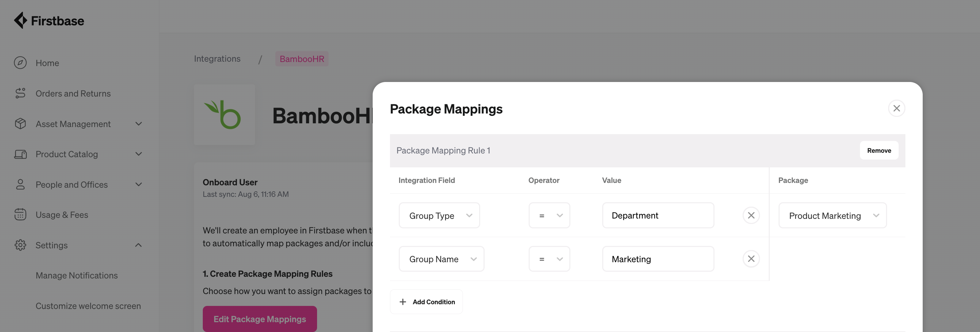Click the Orders and Returns route icon

click(x=20, y=93)
